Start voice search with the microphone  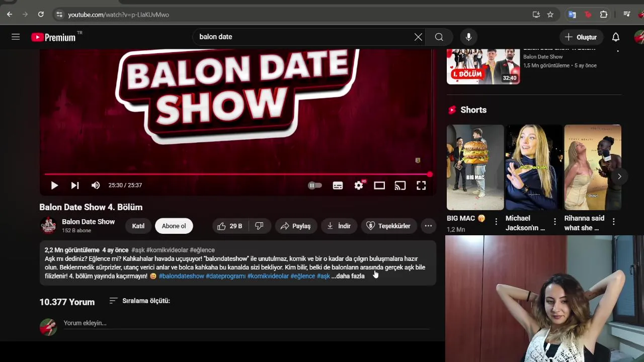tap(468, 37)
